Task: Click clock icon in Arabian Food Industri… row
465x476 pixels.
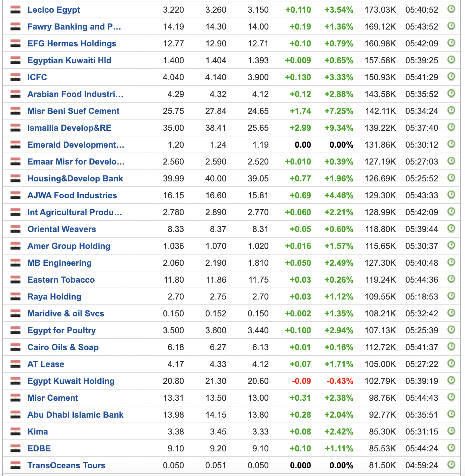Action: pyautogui.click(x=451, y=93)
